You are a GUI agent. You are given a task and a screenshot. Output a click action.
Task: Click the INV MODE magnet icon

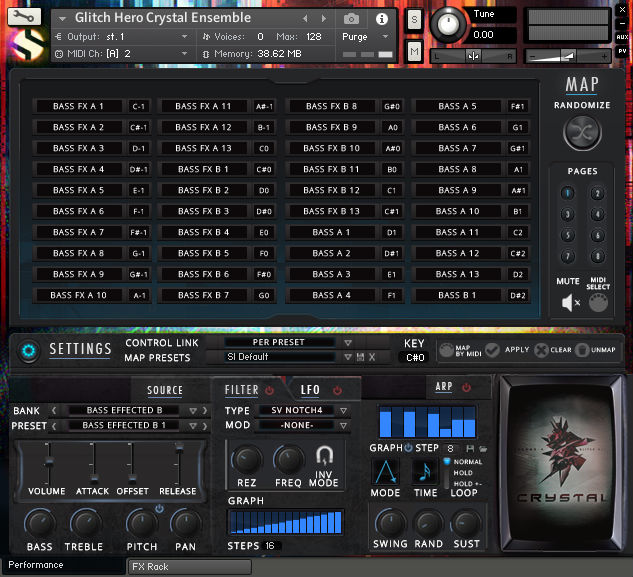click(x=323, y=457)
